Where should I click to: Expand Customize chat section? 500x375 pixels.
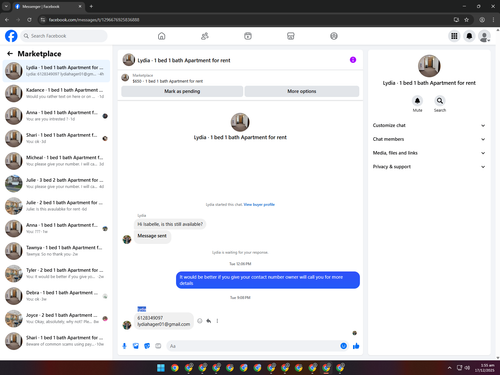tap(429, 125)
